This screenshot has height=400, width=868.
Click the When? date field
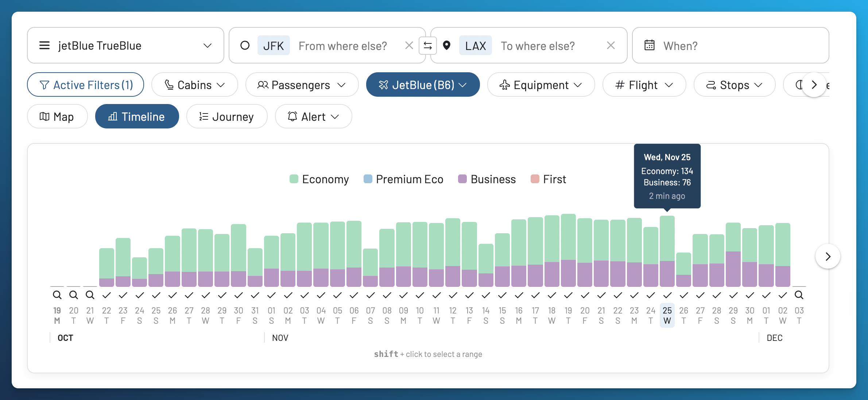point(731,45)
